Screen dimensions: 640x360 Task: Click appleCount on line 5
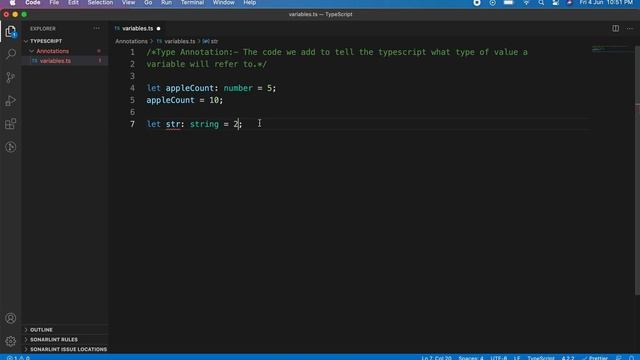tap(171, 100)
